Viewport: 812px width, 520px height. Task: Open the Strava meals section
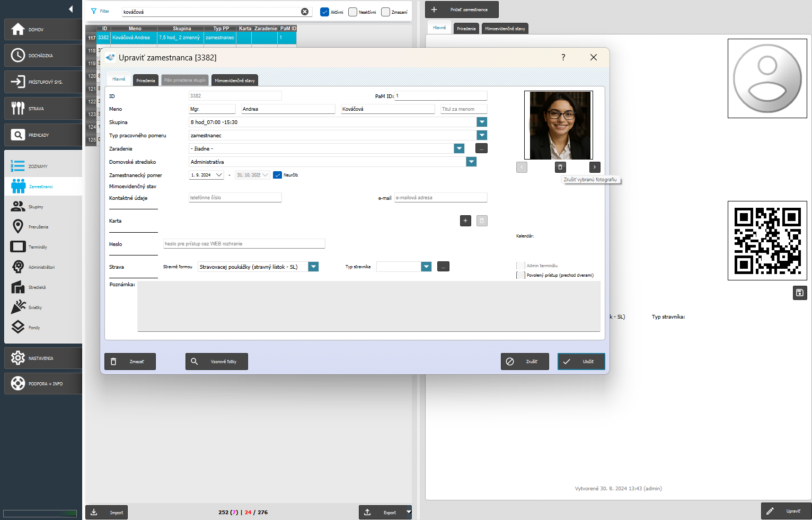click(42, 109)
